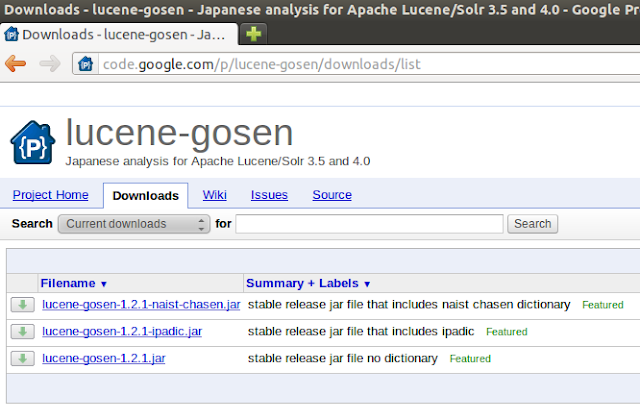Click the browser back arrow
Image resolution: width=640 pixels, height=420 pixels.
click(x=16, y=64)
